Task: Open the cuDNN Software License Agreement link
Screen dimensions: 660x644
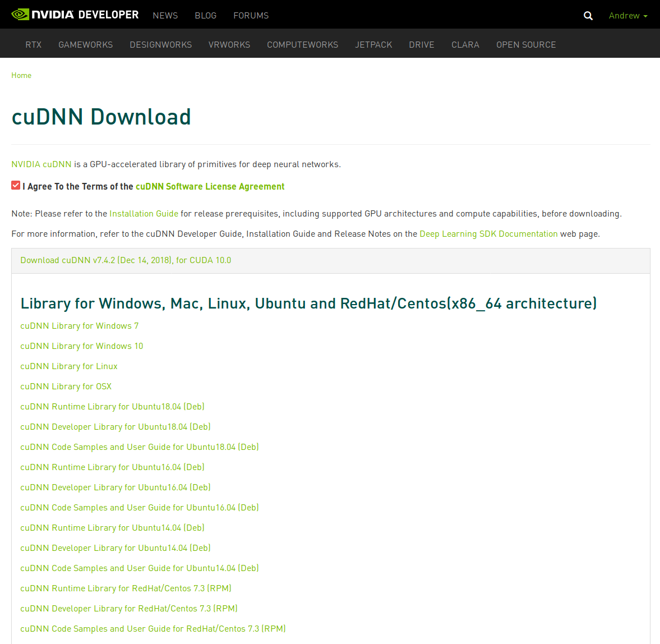Action: pyautogui.click(x=210, y=187)
